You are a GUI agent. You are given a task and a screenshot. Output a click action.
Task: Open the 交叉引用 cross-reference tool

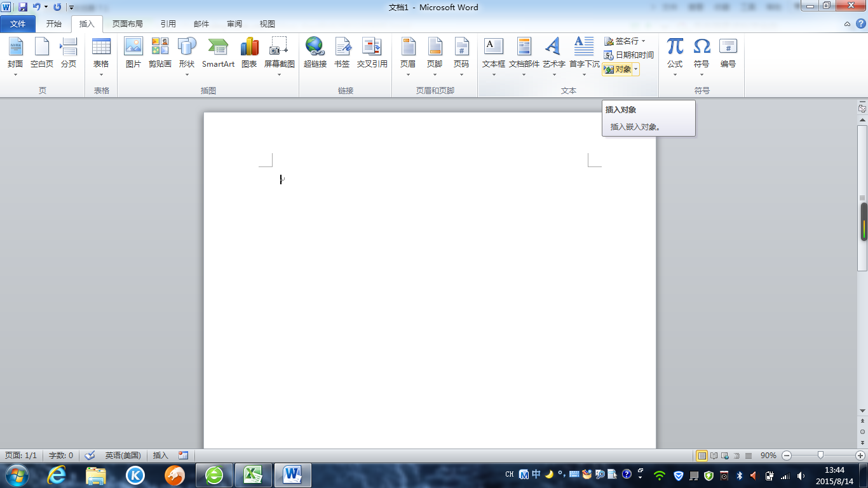pyautogui.click(x=372, y=53)
